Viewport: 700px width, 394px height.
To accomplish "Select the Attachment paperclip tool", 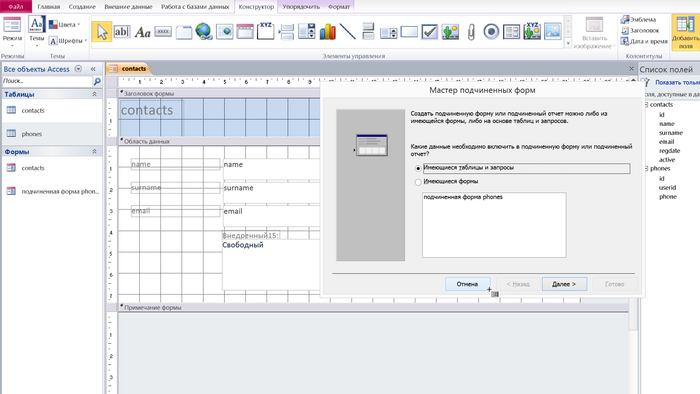I will (x=471, y=32).
